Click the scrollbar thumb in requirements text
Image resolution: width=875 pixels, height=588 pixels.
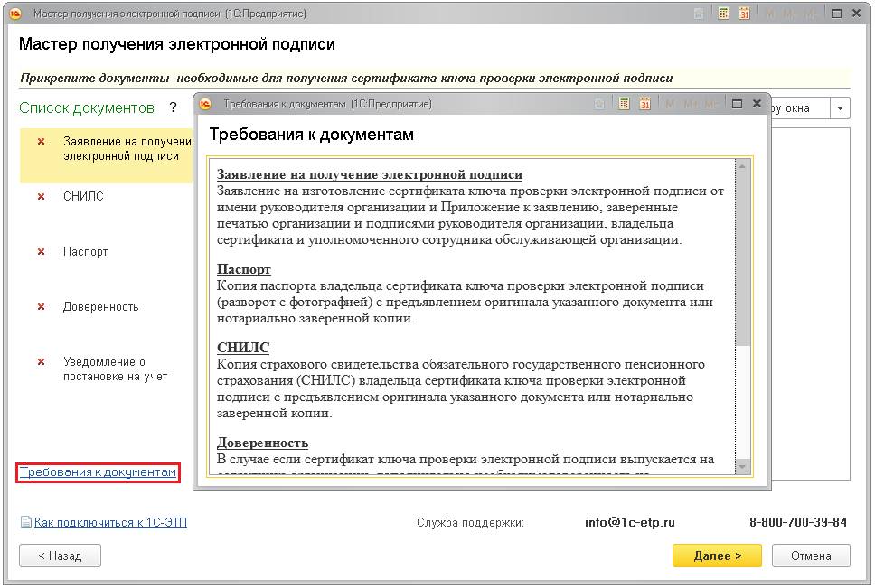coord(742,259)
